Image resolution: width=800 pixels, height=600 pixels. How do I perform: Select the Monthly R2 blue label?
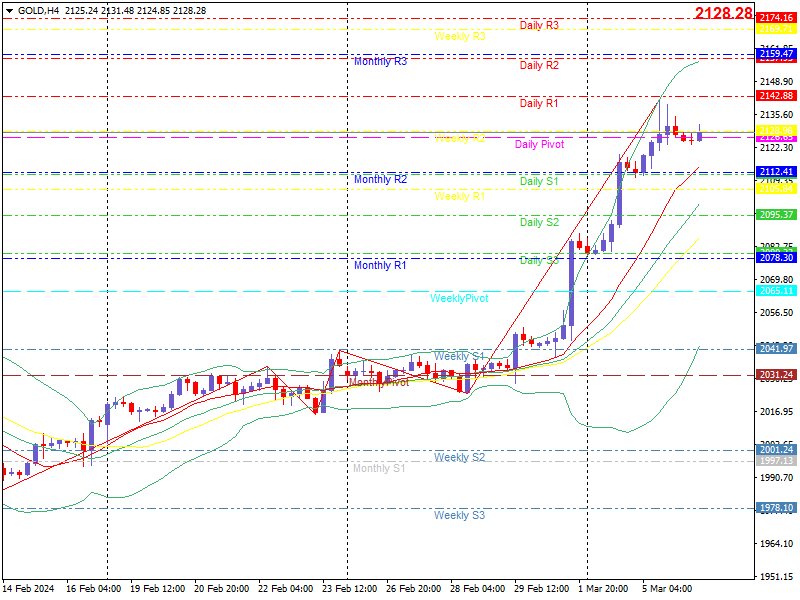click(381, 180)
